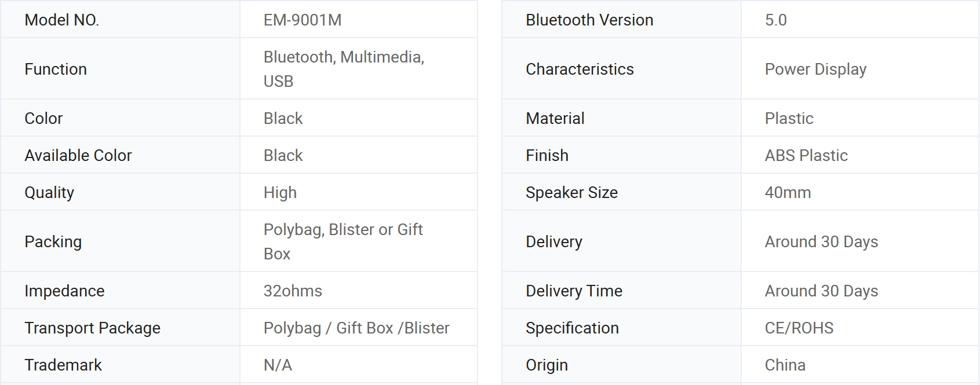The height and width of the screenshot is (385, 980).
Task: Click the 5.0 Bluetooth version value
Action: 775,20
